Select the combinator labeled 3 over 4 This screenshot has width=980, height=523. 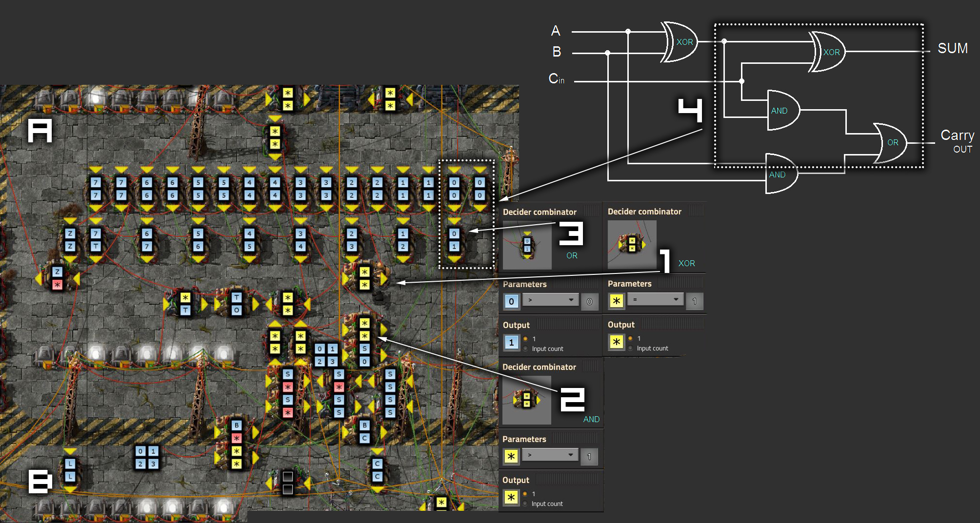[300, 240]
